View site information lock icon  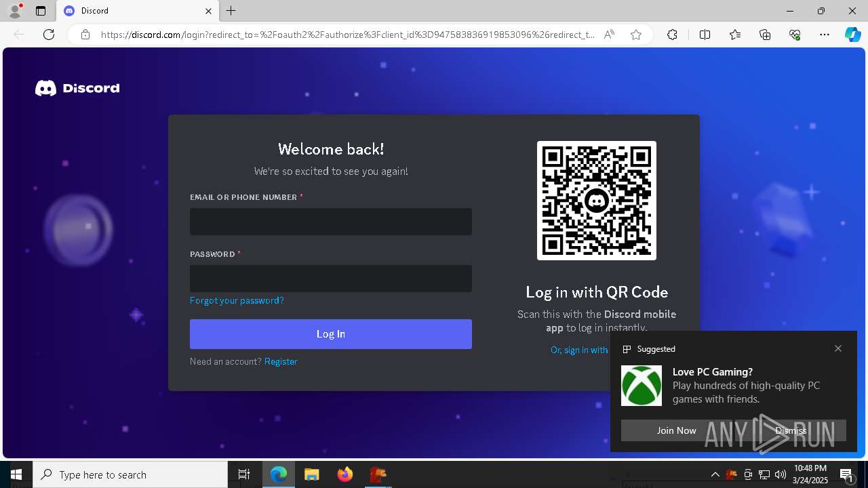click(x=85, y=35)
